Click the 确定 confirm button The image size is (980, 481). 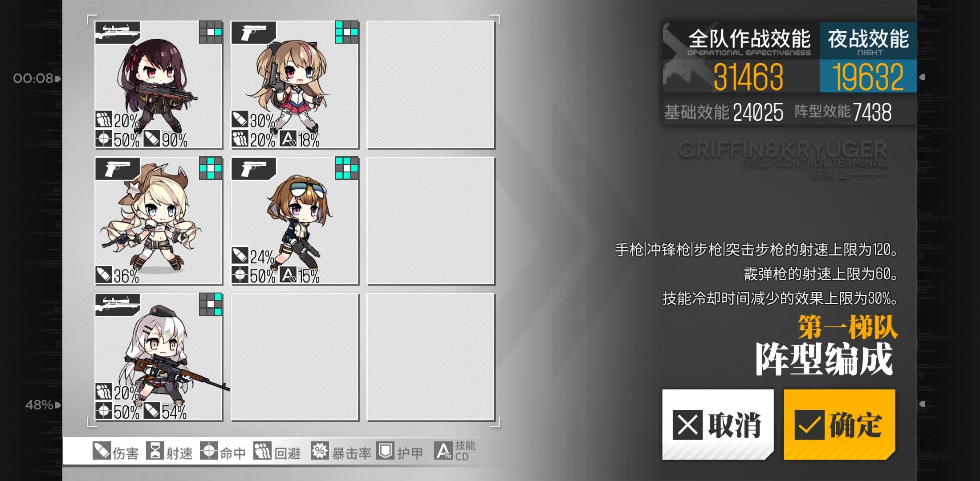tap(839, 424)
